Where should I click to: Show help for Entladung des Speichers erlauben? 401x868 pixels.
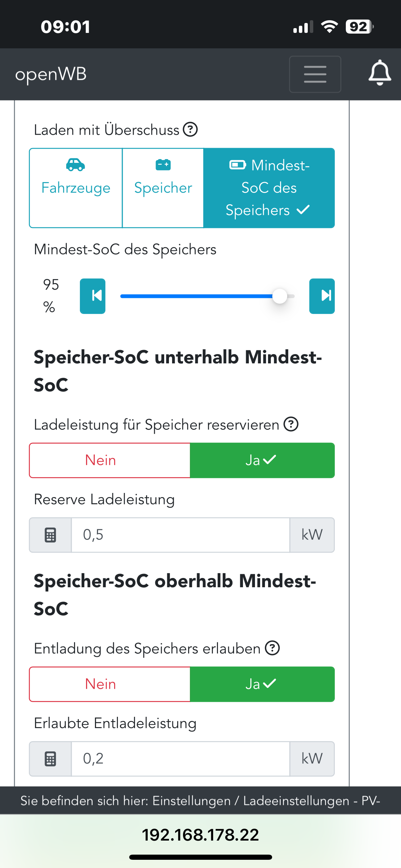(x=272, y=648)
